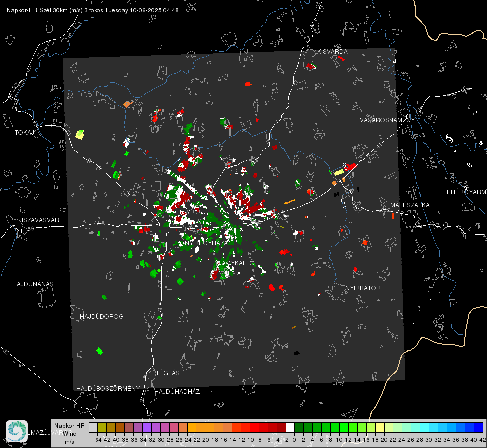This screenshot has height=448, width=487.
Task: Click the -64 value on the wind scale
Action: (x=97, y=440)
